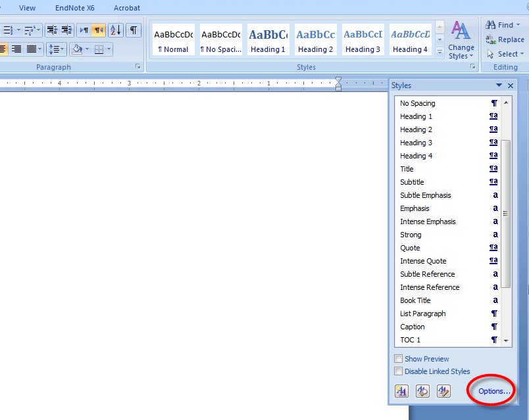529x420 pixels.
Task: Select Intense Quote style in the list
Action: click(x=423, y=261)
